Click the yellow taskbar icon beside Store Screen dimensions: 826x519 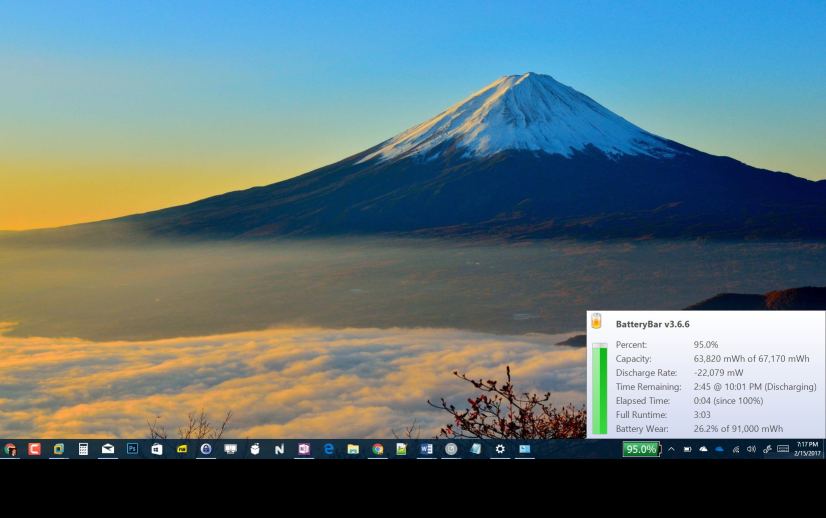182,449
